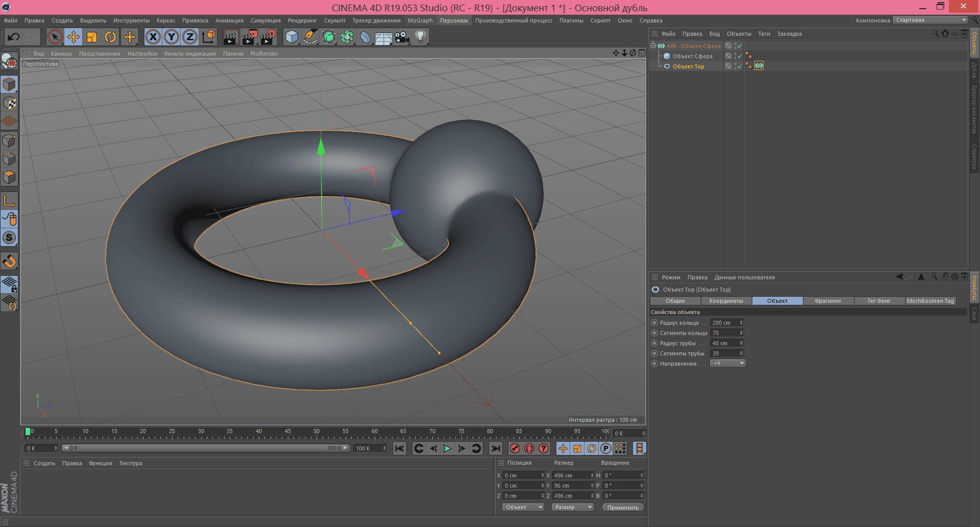Select the Live Selection arrow tool
The image size is (980, 527).
(x=55, y=37)
